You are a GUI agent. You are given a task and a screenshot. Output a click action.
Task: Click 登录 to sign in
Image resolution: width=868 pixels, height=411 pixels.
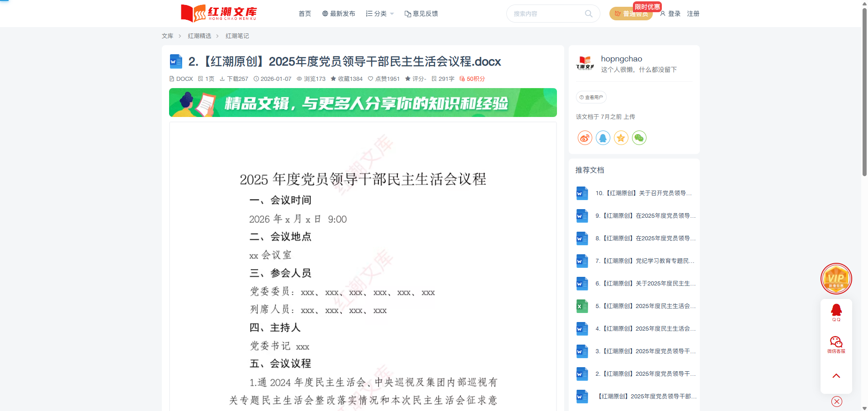pyautogui.click(x=670, y=14)
